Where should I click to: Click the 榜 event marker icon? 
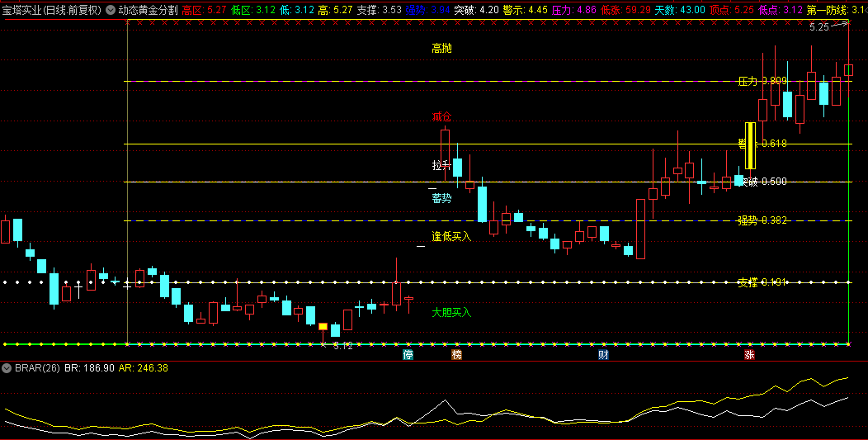click(457, 355)
